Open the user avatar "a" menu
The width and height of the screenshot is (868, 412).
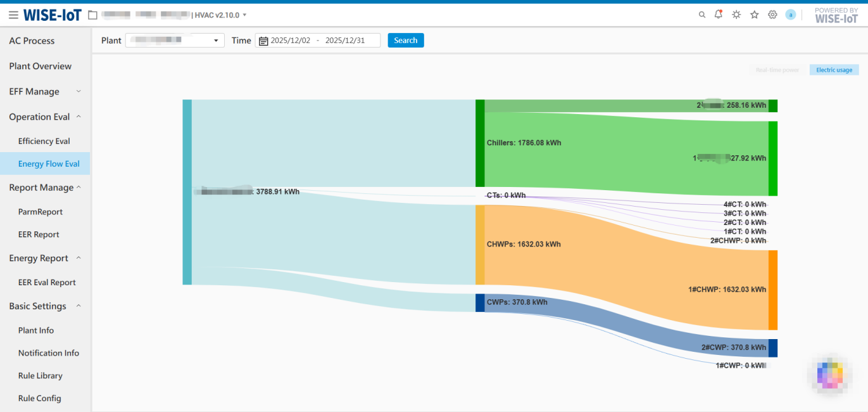(x=790, y=15)
